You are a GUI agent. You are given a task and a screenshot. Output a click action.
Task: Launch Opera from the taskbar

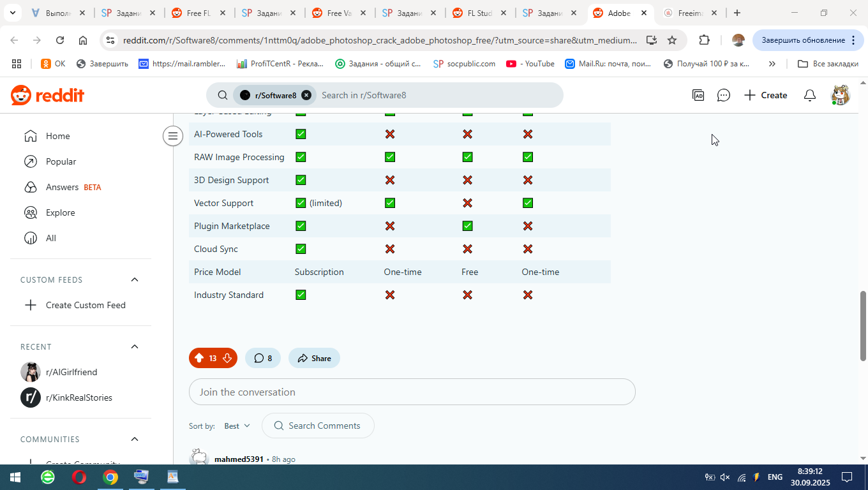point(79,477)
